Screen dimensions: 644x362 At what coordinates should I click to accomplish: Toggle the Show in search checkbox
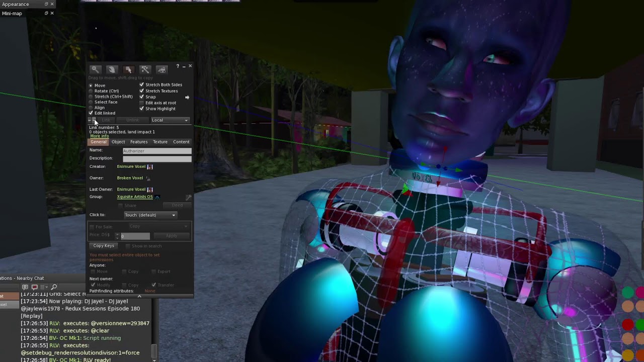[128, 246]
